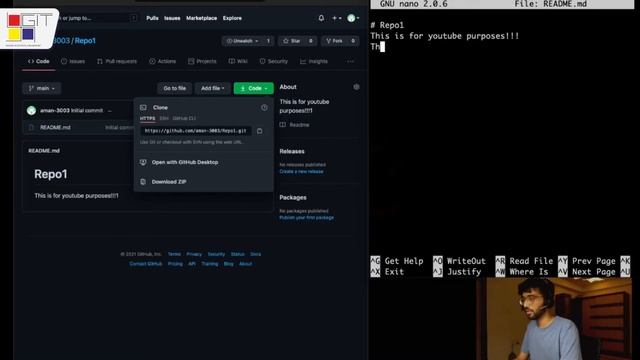Screen dimensions: 640x360
Task: Open the notifications bell icon
Action: tap(321, 18)
